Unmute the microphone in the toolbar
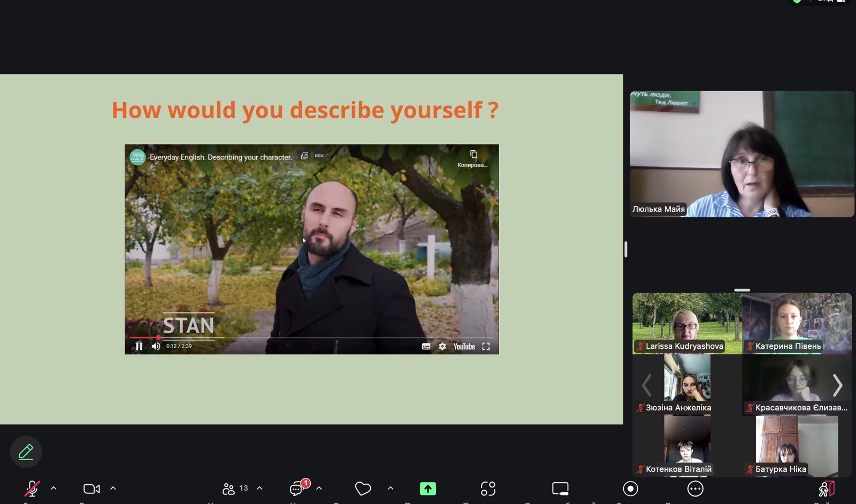Viewport: 856px width, 504px height. (x=32, y=488)
